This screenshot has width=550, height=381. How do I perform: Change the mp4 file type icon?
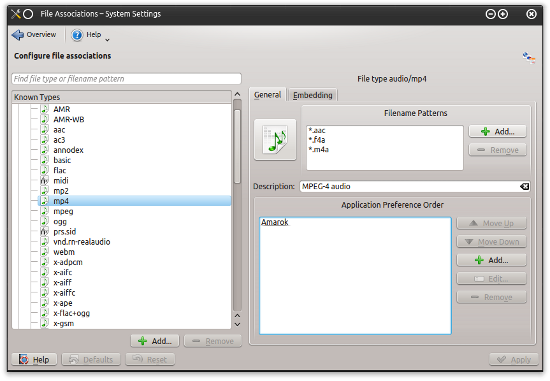275,140
